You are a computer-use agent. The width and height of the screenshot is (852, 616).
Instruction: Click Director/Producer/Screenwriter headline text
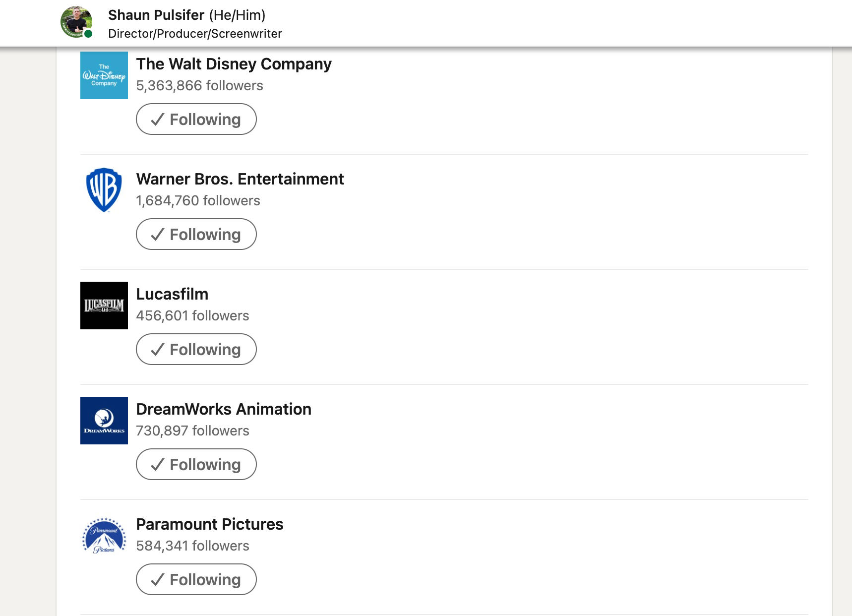(195, 34)
